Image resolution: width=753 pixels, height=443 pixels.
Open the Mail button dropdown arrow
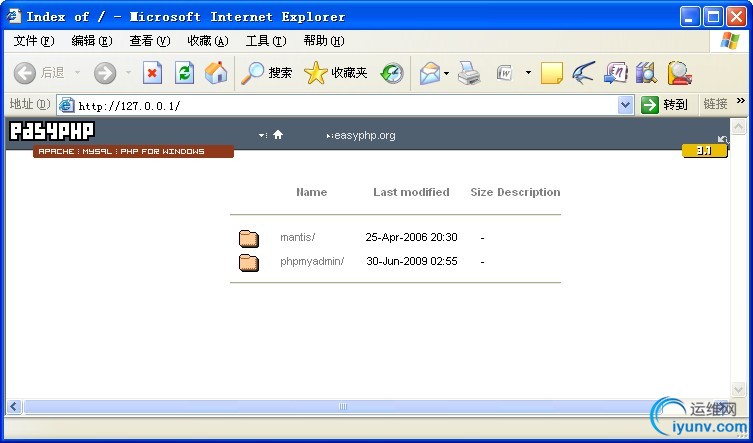point(447,74)
